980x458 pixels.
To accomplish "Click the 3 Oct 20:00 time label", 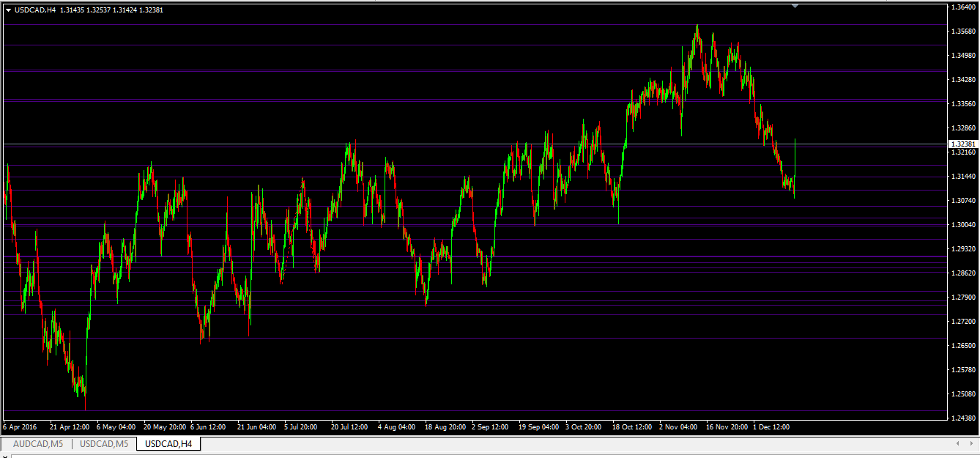I will coord(585,426).
